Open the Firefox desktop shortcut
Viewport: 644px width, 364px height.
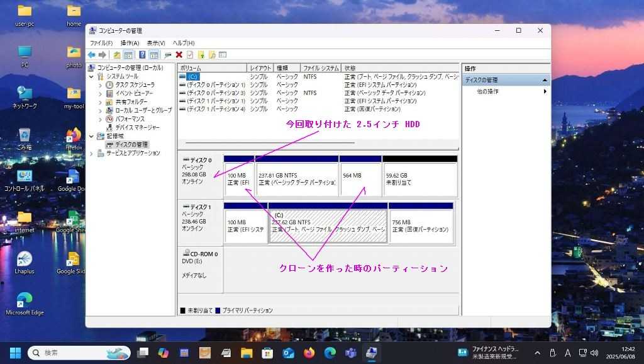coord(74,139)
